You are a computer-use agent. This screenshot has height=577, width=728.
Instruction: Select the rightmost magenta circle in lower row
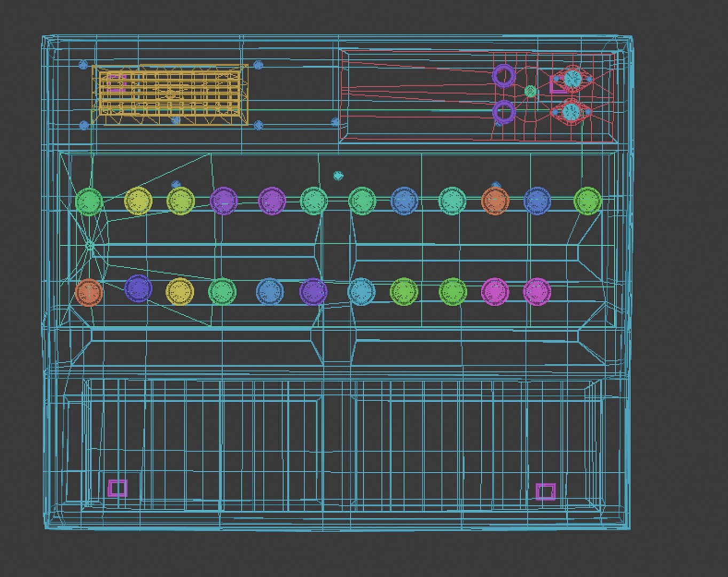tap(537, 292)
